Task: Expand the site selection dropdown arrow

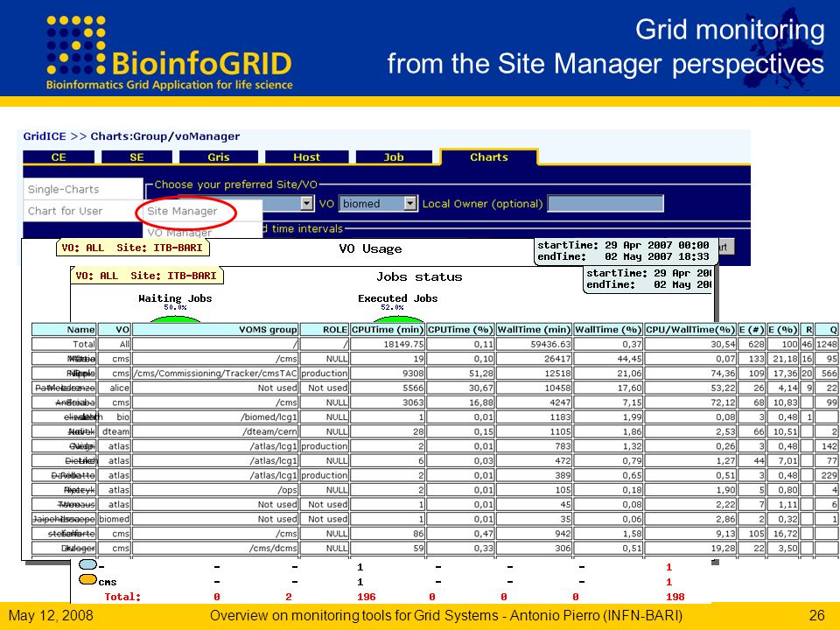Action: pos(306,204)
